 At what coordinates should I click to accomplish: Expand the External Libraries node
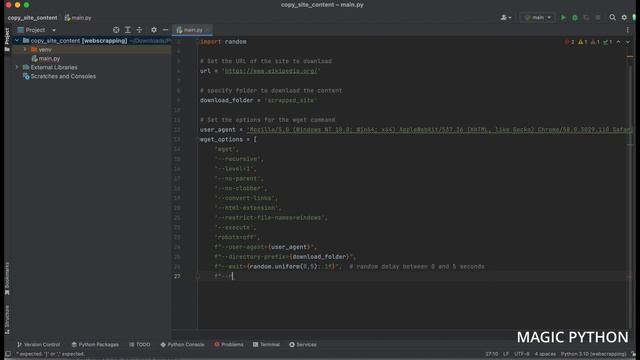[x=17, y=67]
